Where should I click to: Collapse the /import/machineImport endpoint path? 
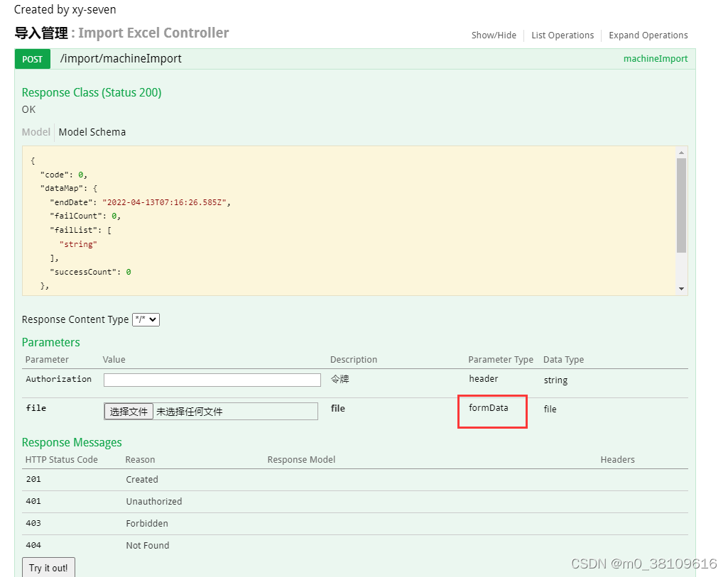(121, 59)
